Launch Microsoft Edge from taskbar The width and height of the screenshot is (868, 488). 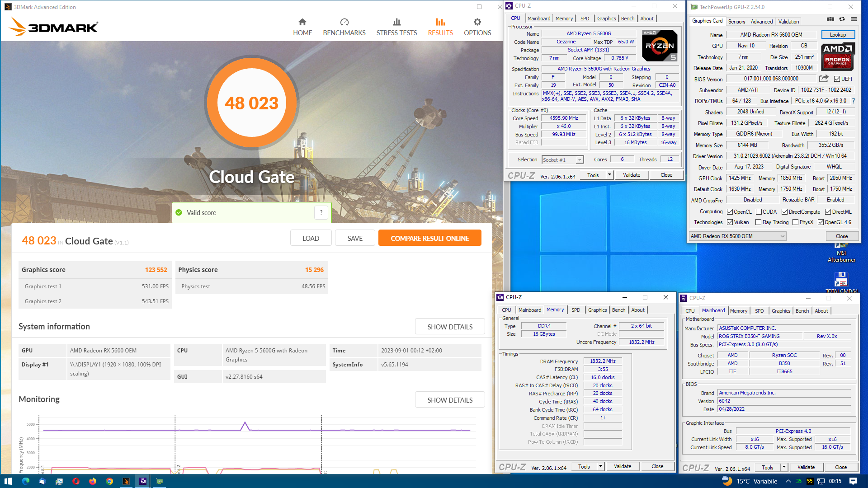26,481
